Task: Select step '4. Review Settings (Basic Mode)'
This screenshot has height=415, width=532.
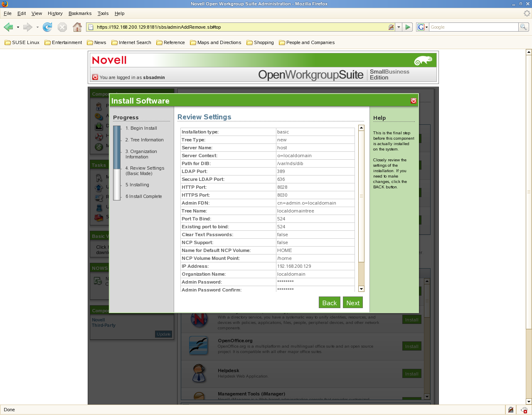Action: coord(145,171)
